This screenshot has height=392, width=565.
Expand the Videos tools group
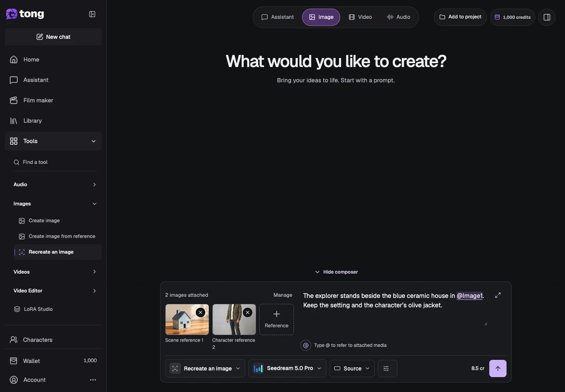[x=55, y=272]
